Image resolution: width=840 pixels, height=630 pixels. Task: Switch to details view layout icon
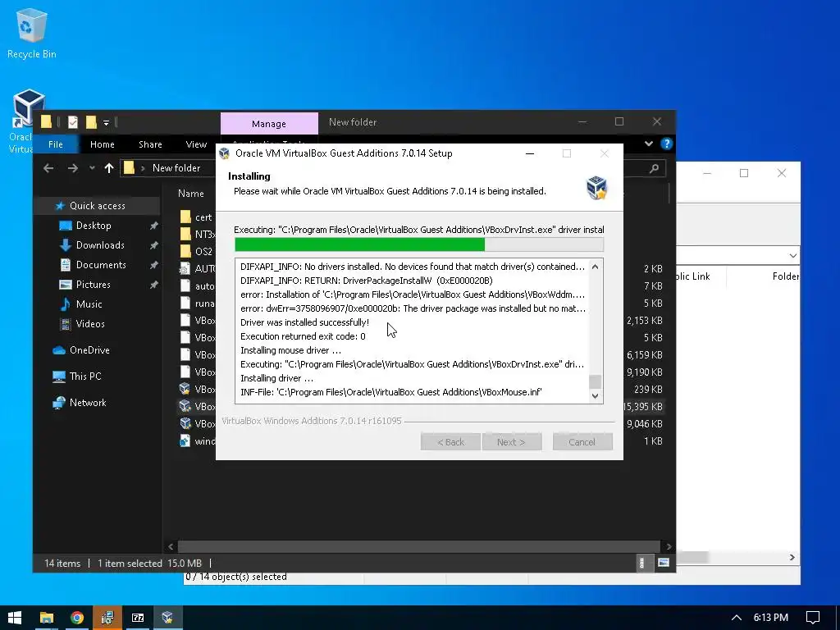point(641,563)
